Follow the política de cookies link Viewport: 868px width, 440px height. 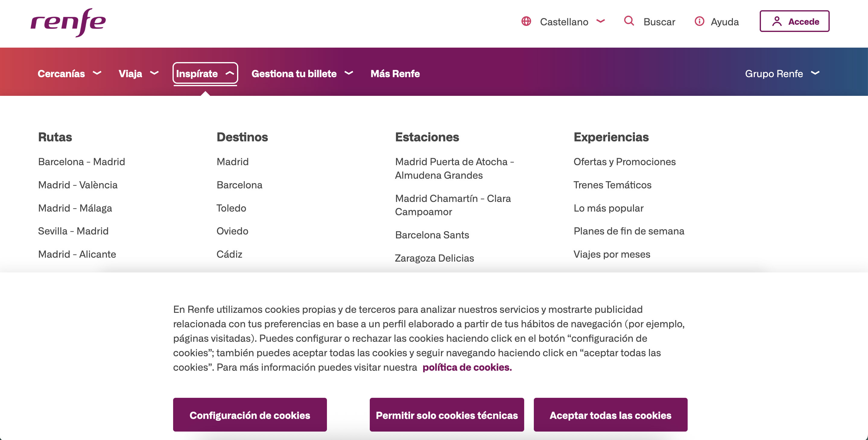click(x=467, y=367)
